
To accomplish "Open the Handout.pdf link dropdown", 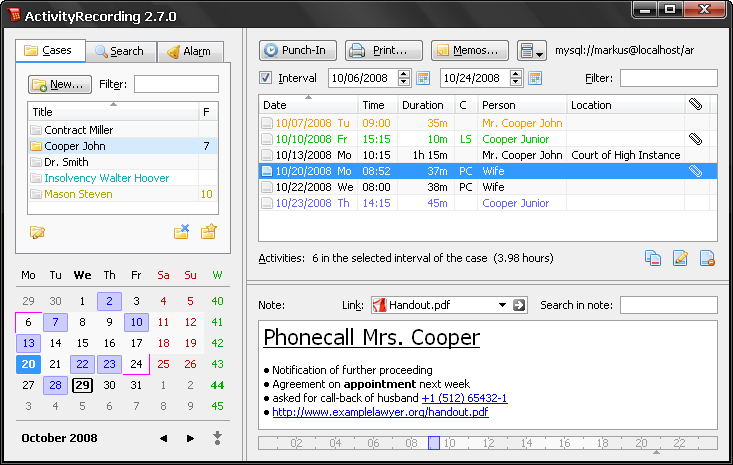I will coord(502,305).
